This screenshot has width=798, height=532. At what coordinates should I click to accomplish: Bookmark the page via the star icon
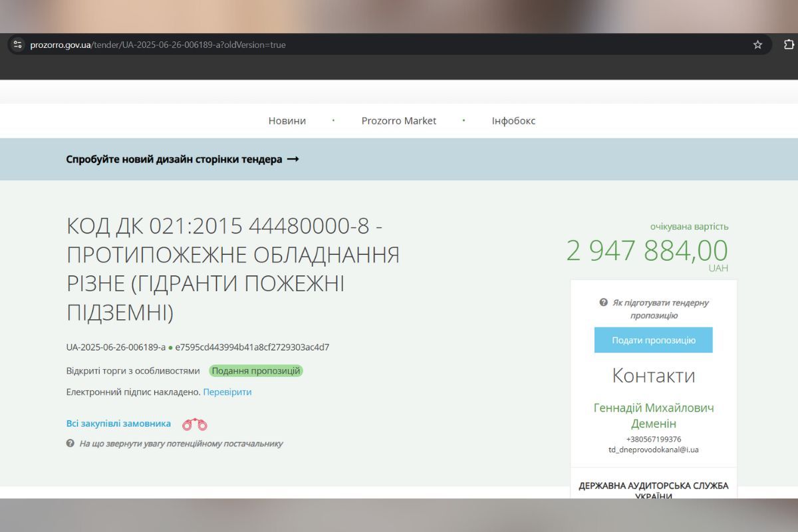(757, 45)
